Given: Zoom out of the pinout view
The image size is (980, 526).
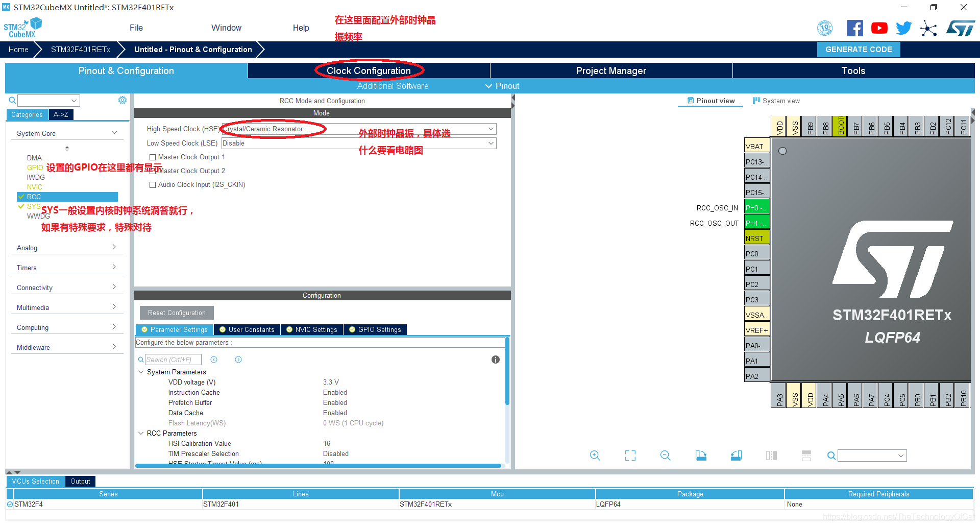Looking at the screenshot, I should click(666, 456).
